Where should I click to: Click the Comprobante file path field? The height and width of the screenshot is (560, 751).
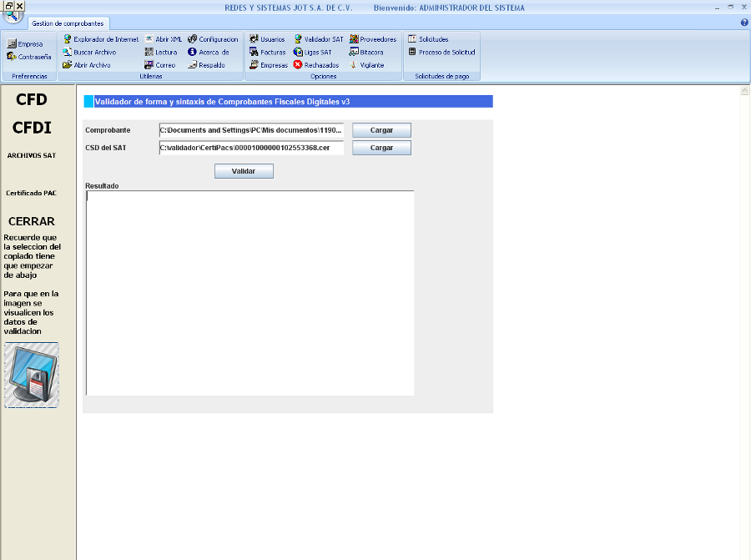click(x=250, y=130)
